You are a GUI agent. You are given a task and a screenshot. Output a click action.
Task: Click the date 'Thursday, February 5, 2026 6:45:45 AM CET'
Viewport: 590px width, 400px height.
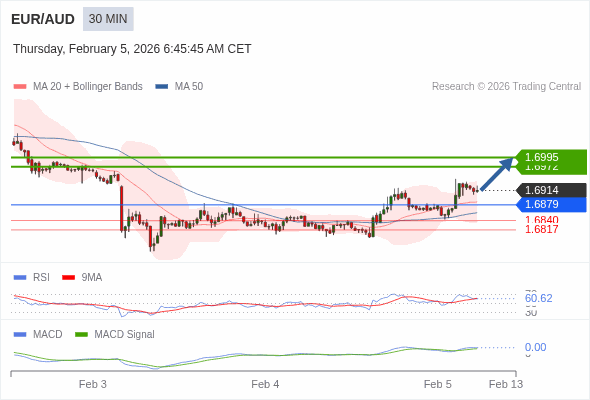coord(132,49)
